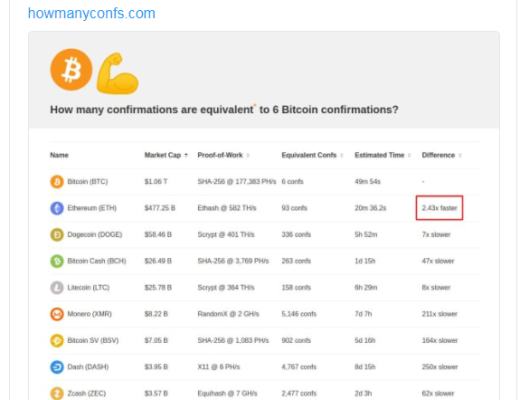Click the 263 confs cell
This screenshot has height=400, width=520.
296,261
